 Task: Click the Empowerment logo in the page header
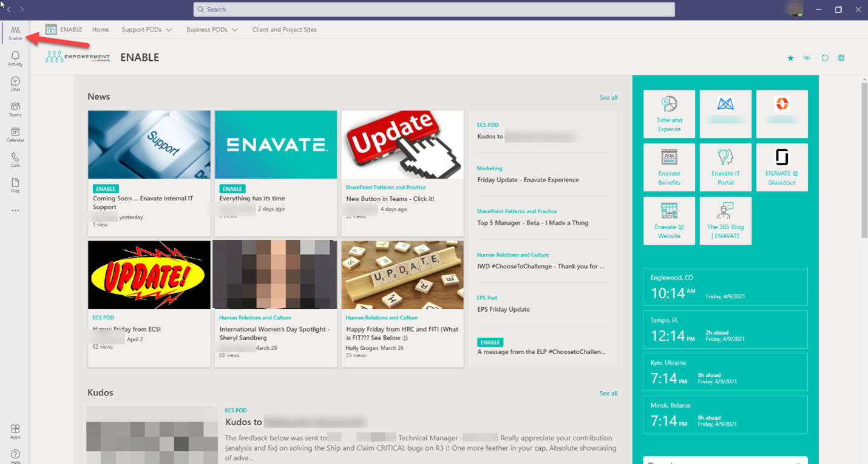click(77, 57)
